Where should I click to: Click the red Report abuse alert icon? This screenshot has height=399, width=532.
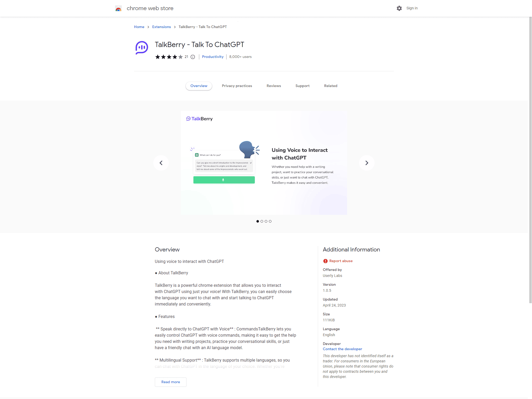pyautogui.click(x=325, y=261)
